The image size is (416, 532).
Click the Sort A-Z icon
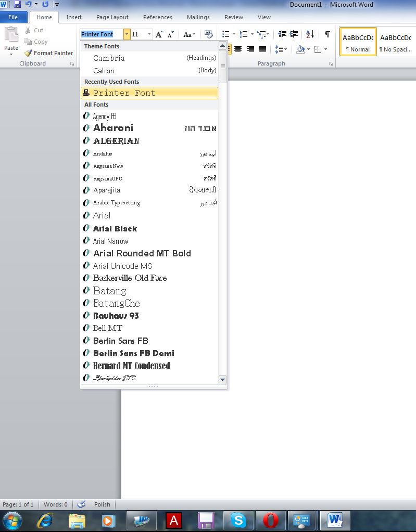point(310,34)
